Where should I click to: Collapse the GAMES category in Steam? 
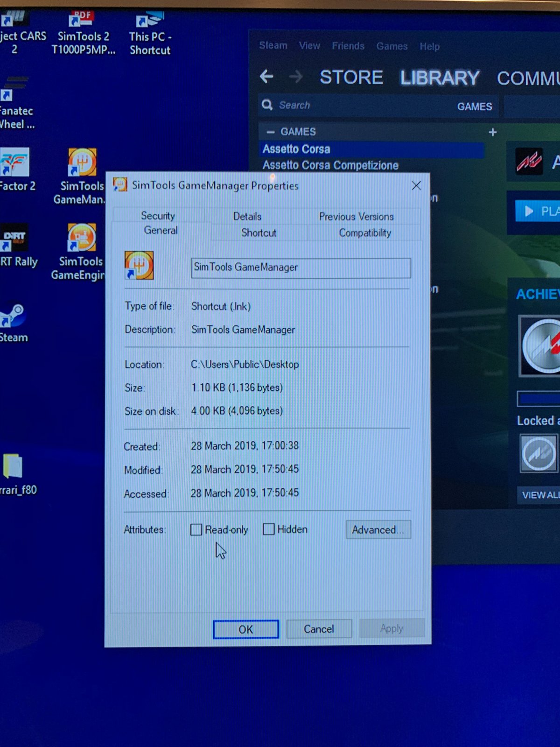coord(270,132)
